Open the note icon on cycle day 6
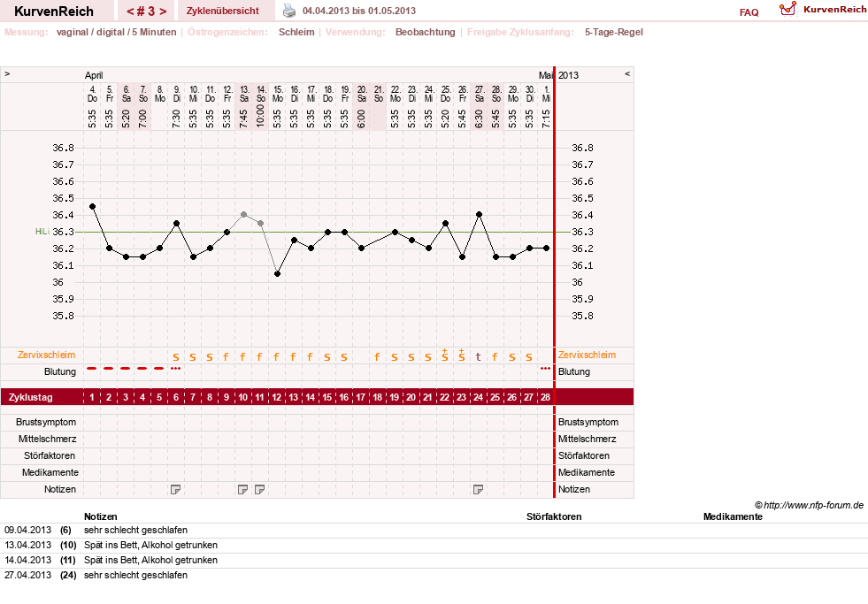The width and height of the screenshot is (868, 604). (x=175, y=490)
